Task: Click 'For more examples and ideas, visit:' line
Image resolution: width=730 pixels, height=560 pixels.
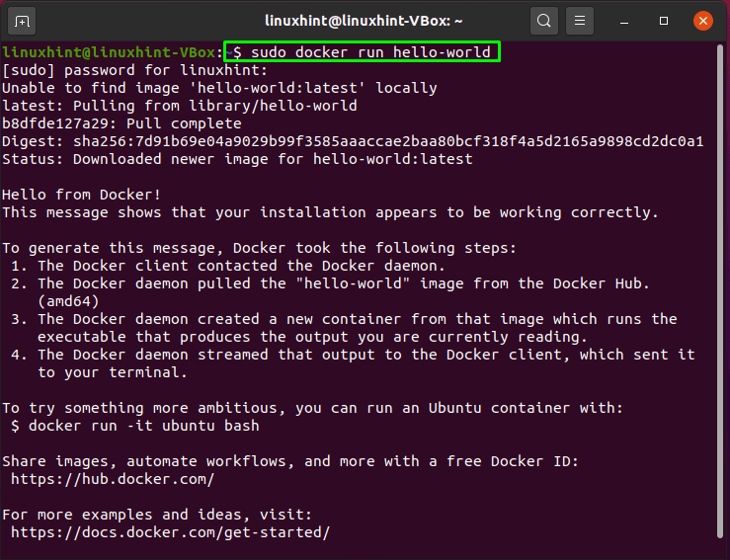Action: pos(157,515)
